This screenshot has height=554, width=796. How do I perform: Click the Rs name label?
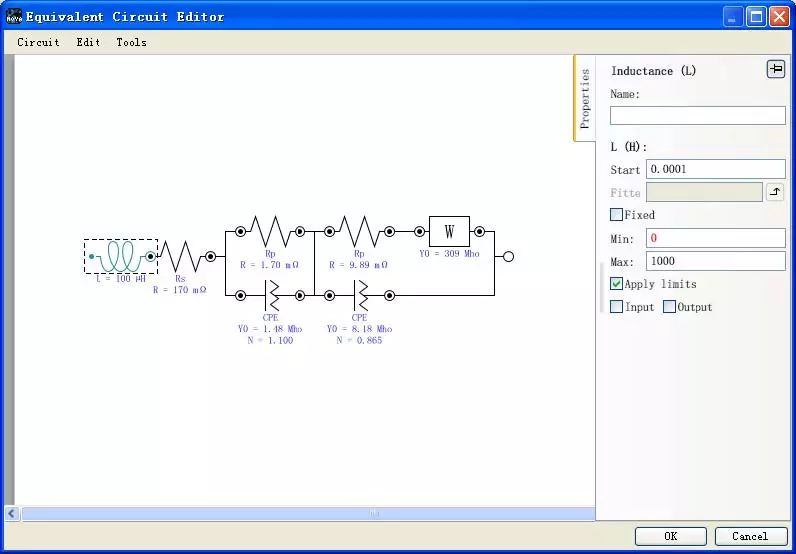pyautogui.click(x=180, y=279)
